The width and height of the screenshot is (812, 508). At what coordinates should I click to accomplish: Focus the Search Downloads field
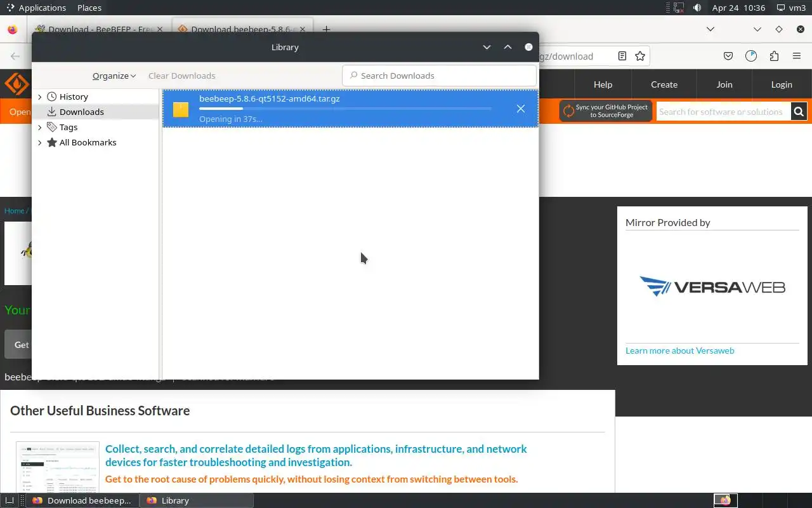[439, 76]
